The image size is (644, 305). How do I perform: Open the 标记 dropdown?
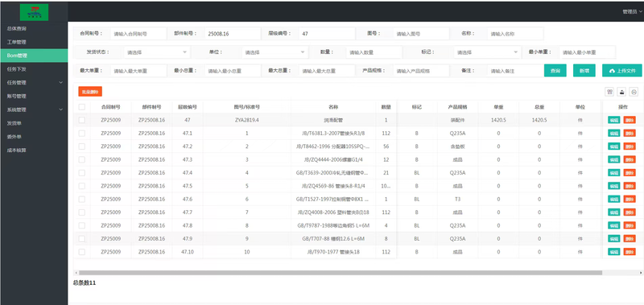[x=487, y=52]
